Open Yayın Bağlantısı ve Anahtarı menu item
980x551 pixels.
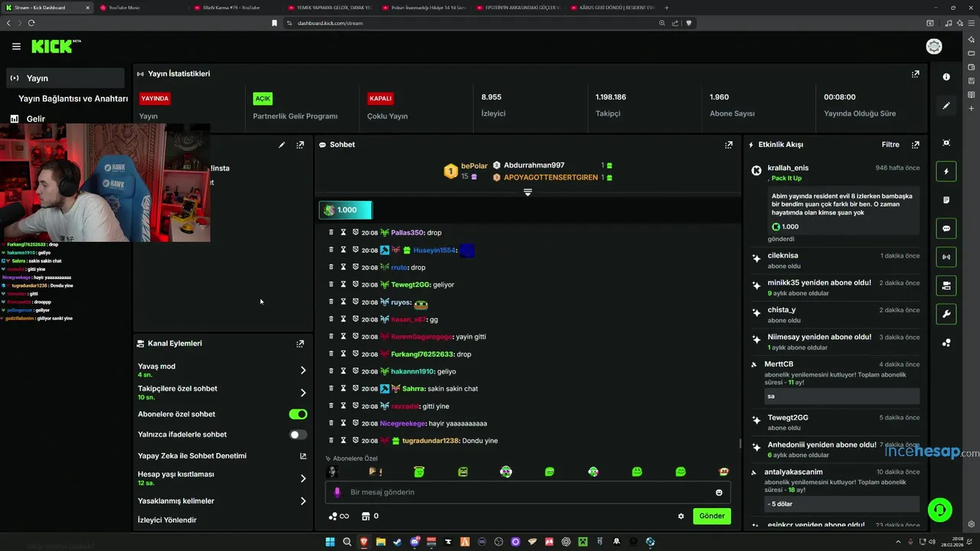[x=73, y=99]
